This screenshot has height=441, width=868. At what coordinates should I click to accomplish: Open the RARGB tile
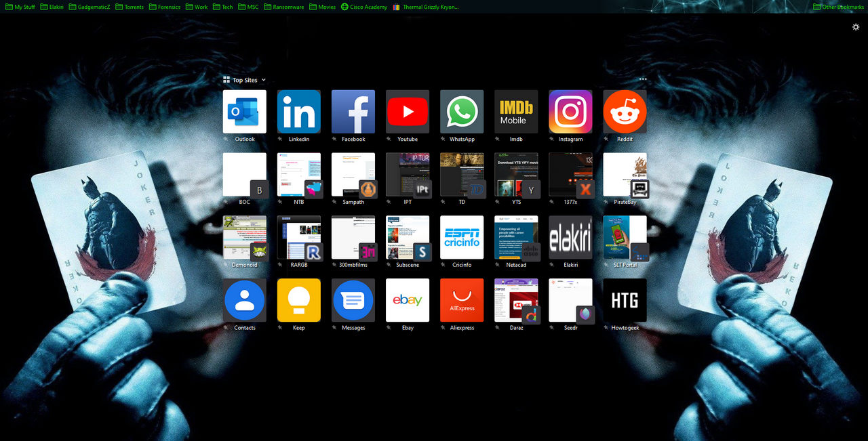click(298, 238)
